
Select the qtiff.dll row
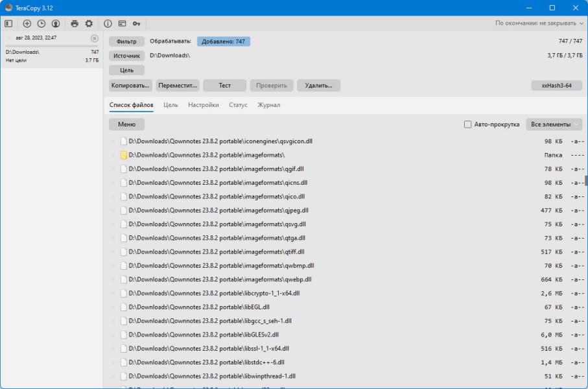pos(346,252)
